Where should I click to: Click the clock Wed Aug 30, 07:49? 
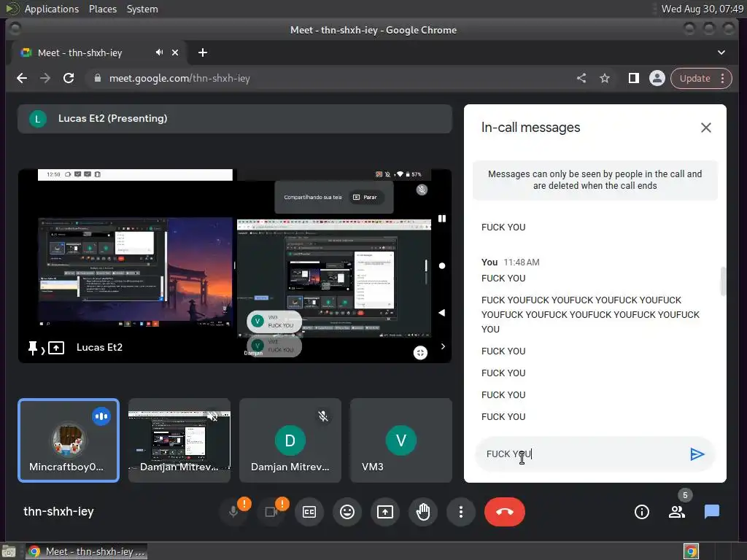click(x=703, y=9)
